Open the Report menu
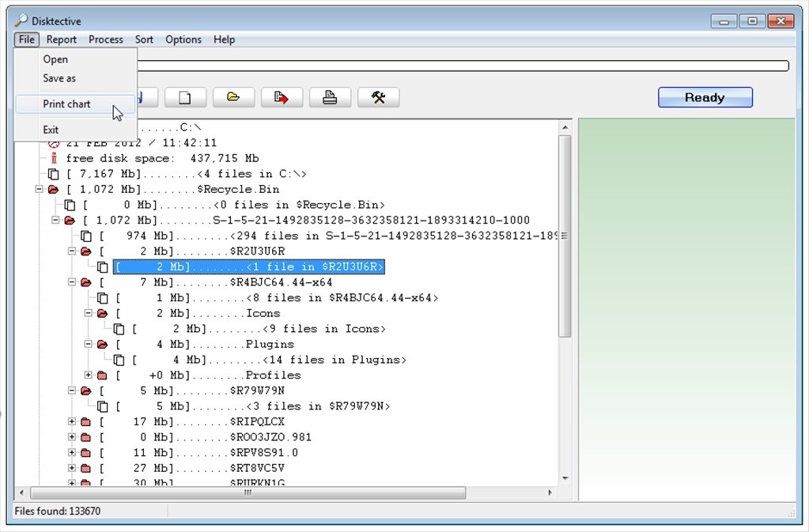 (62, 40)
